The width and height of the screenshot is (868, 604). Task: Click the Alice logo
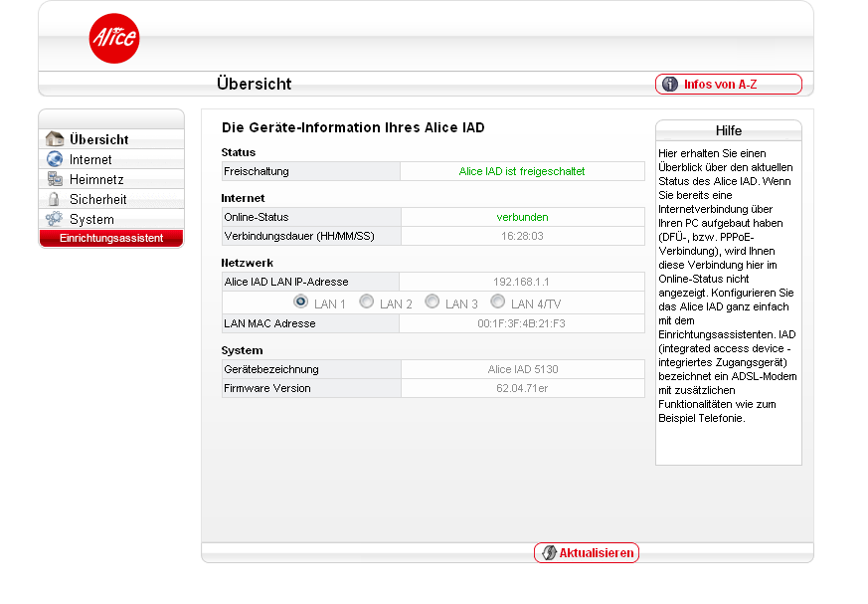tap(114, 38)
